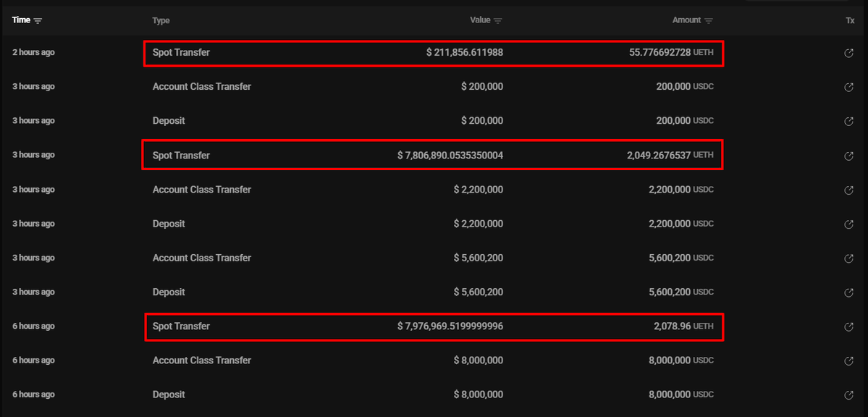Open Tx link for 8,000,000 USDC Deposit

click(849, 395)
